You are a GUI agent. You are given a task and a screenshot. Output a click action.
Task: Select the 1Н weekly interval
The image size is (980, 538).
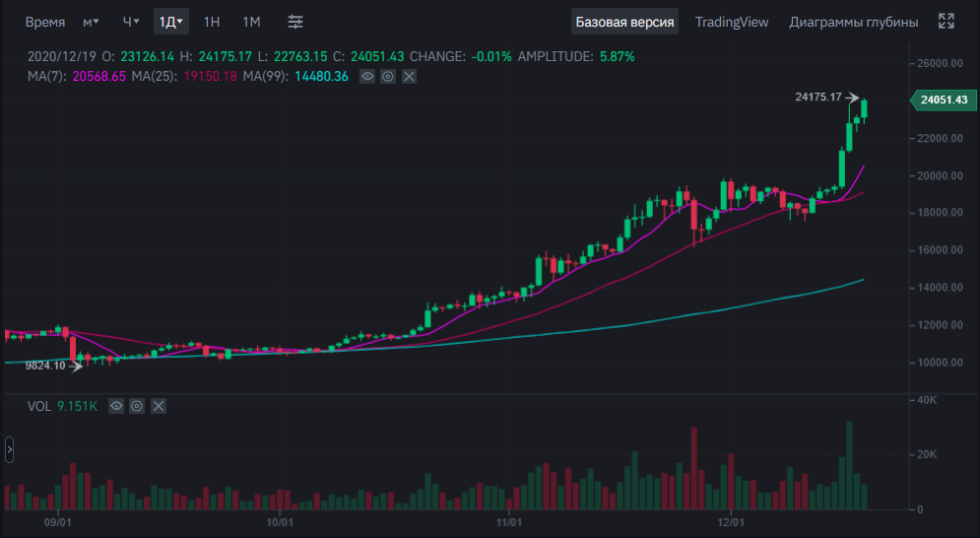211,22
